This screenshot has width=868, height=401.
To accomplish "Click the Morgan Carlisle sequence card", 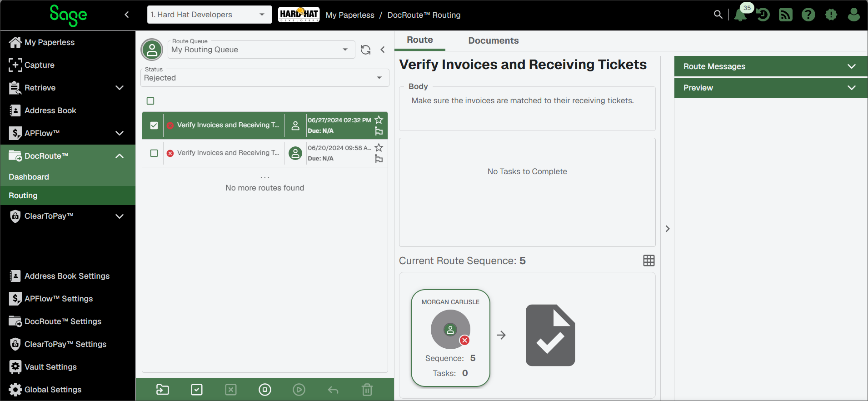I will [x=450, y=338].
